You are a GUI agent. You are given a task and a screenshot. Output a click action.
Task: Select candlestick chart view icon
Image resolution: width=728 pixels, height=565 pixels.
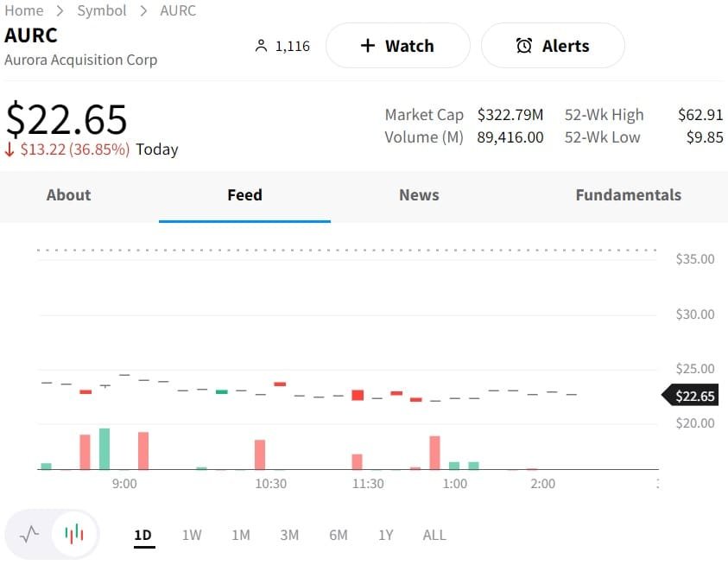pos(74,534)
